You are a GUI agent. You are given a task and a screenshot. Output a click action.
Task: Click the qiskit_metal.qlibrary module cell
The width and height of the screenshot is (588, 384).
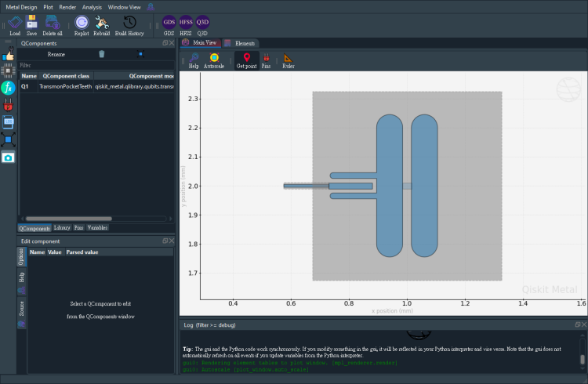[134, 87]
